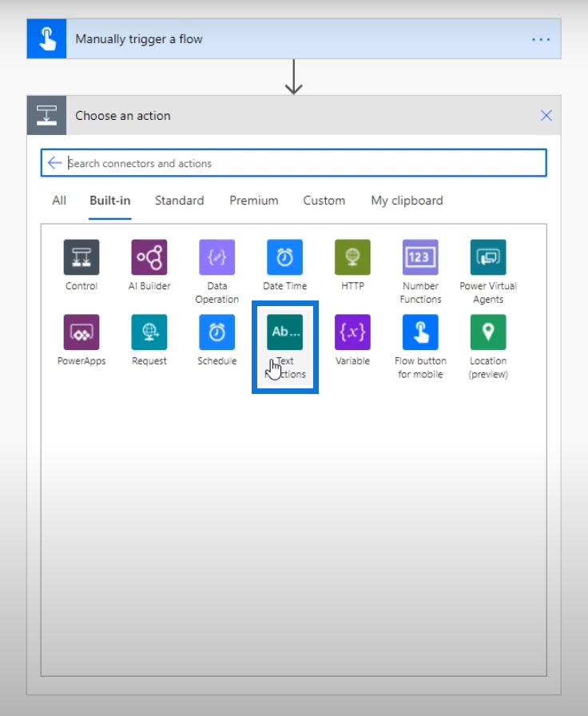Open Number Functions connector
The width and height of the screenshot is (588, 716).
tap(420, 257)
